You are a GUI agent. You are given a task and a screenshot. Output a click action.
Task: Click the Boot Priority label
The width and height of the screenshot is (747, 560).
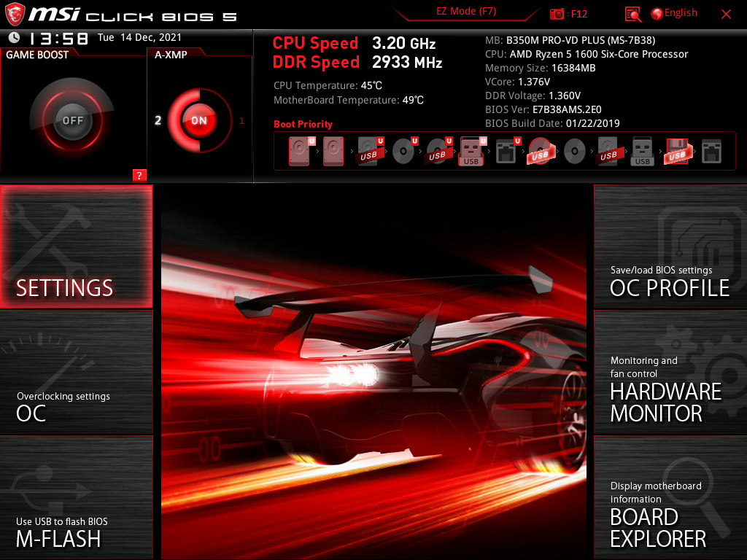pos(303,124)
